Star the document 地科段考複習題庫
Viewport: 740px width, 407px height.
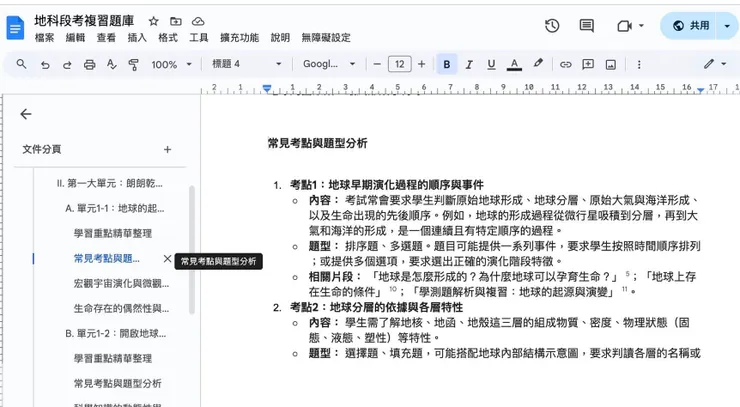coord(153,21)
